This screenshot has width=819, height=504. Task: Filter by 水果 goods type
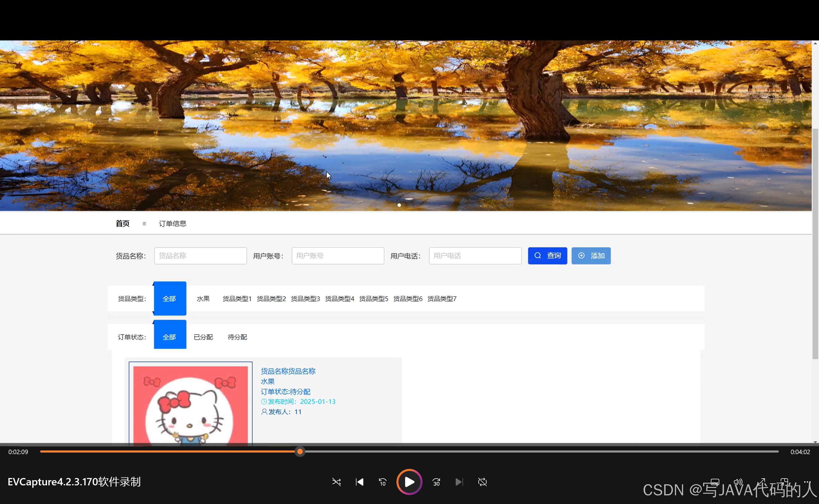point(203,299)
